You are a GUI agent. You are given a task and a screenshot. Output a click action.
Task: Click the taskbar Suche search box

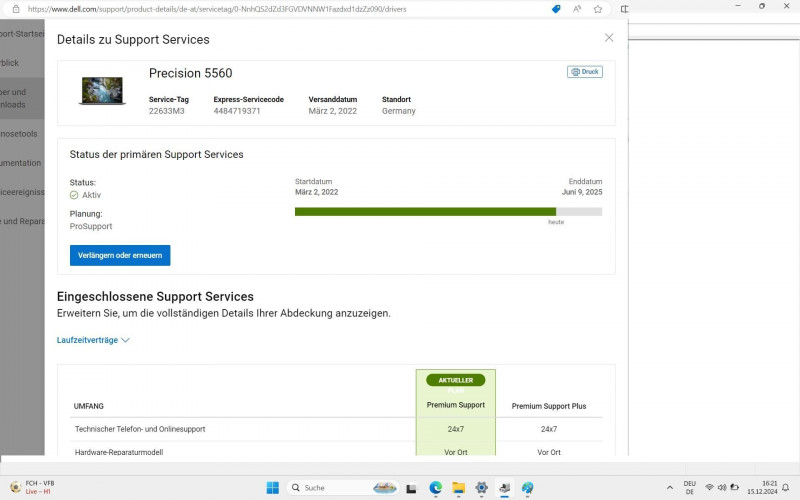pyautogui.click(x=342, y=488)
